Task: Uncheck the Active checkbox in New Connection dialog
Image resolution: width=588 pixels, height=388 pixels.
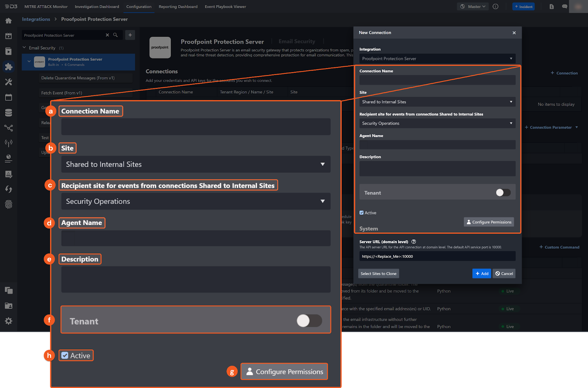Action: click(362, 213)
